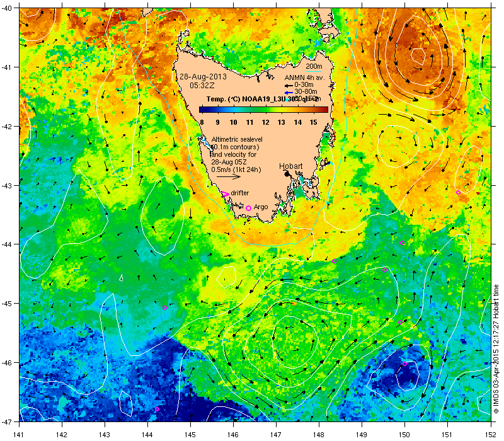Click the 'Hobart' city label
The width and height of the screenshot is (504, 441).
point(290,166)
